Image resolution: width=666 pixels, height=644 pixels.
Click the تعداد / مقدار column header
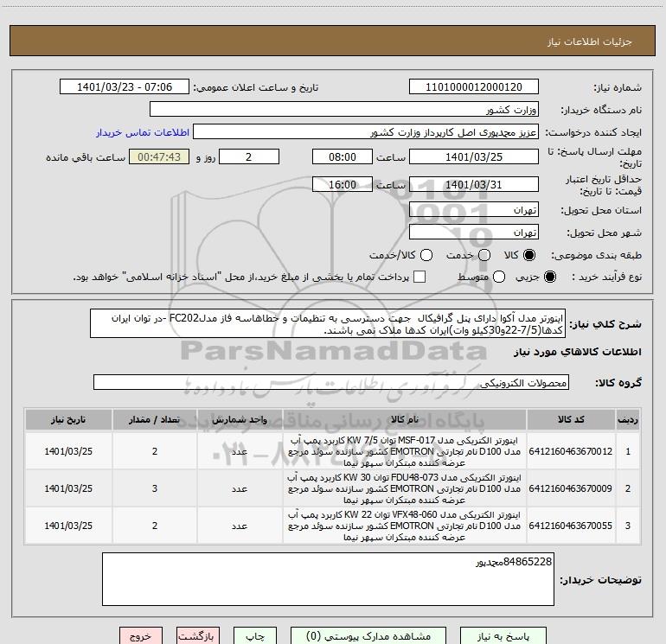155,420
